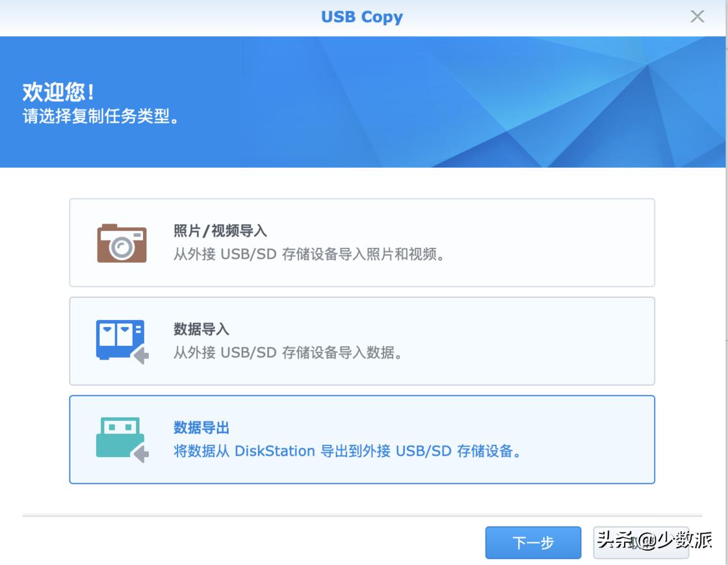Click the USB Copy title text
The height and width of the screenshot is (565, 728).
coord(361,17)
